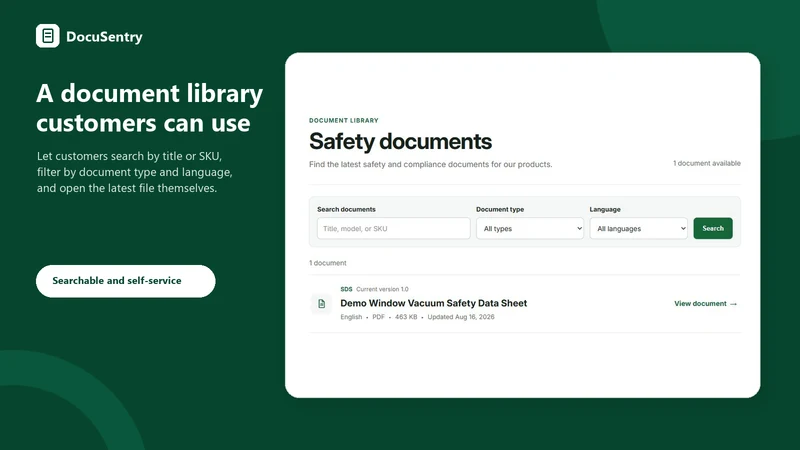Click the DocuSentry brand name text
The height and width of the screenshot is (450, 800).
pyautogui.click(x=104, y=37)
